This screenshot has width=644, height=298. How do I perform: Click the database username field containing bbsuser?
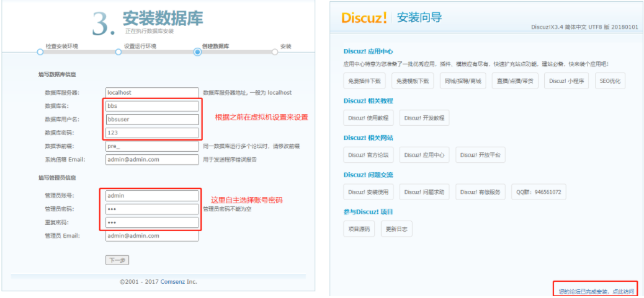(x=152, y=120)
